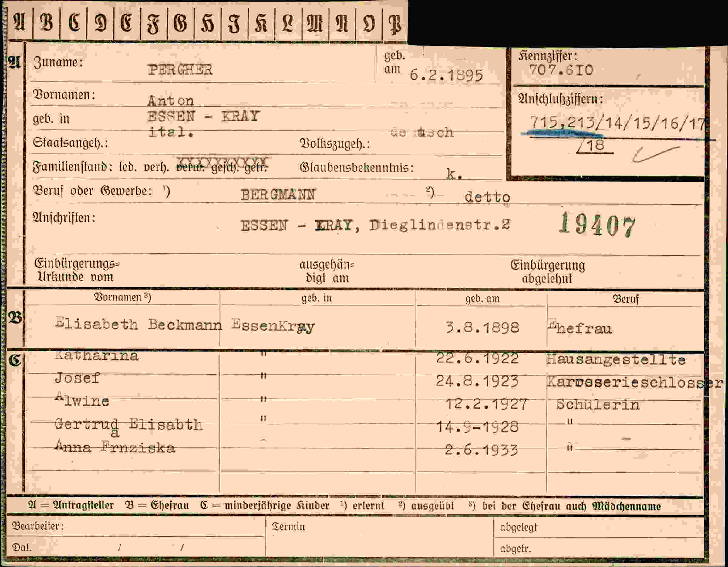Click the birthplace 'ESSEN - KRAY'

coord(203,116)
